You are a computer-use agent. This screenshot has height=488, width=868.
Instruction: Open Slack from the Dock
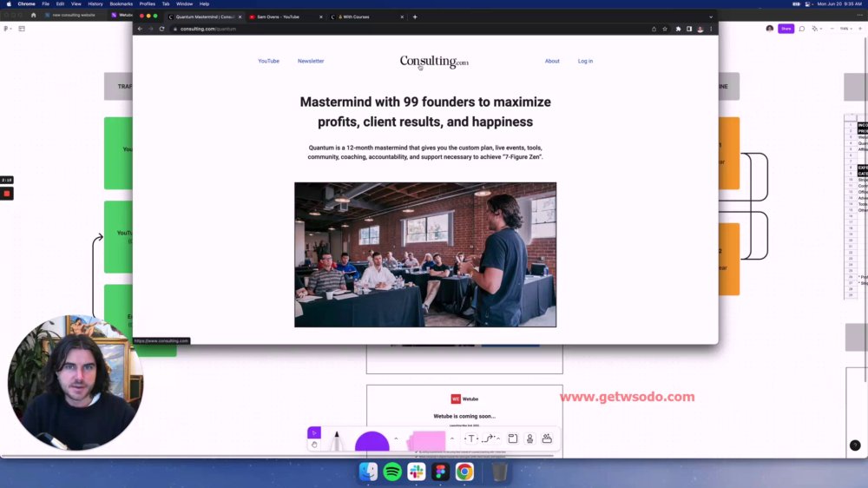417,472
